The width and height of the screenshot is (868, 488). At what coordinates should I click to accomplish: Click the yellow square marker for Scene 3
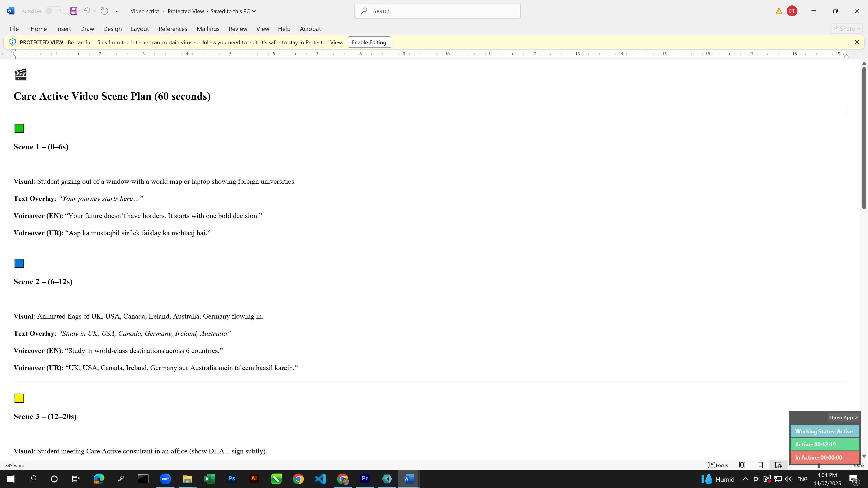tap(19, 398)
